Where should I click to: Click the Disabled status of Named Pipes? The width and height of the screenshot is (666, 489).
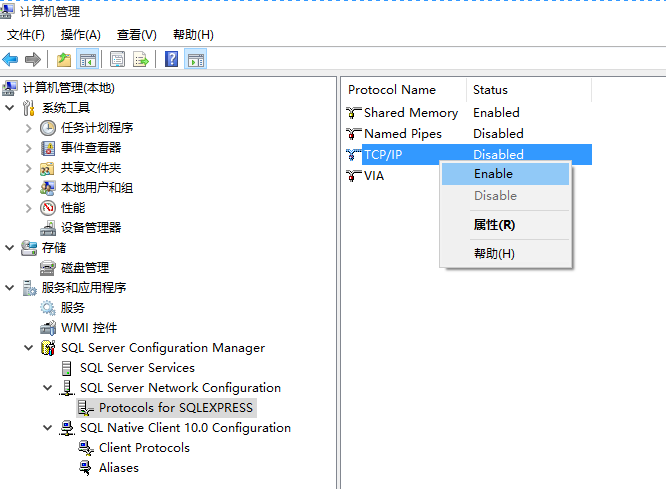coord(498,133)
